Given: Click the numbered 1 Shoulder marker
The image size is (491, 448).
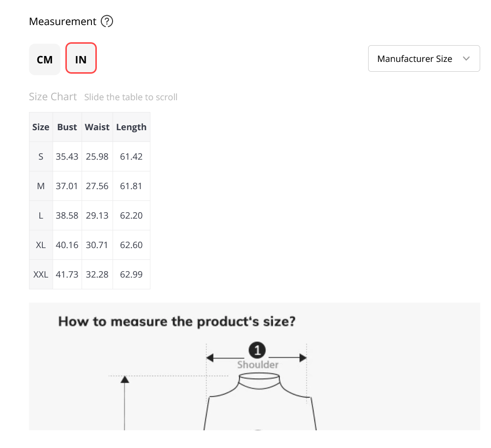Looking at the screenshot, I should 257,350.
